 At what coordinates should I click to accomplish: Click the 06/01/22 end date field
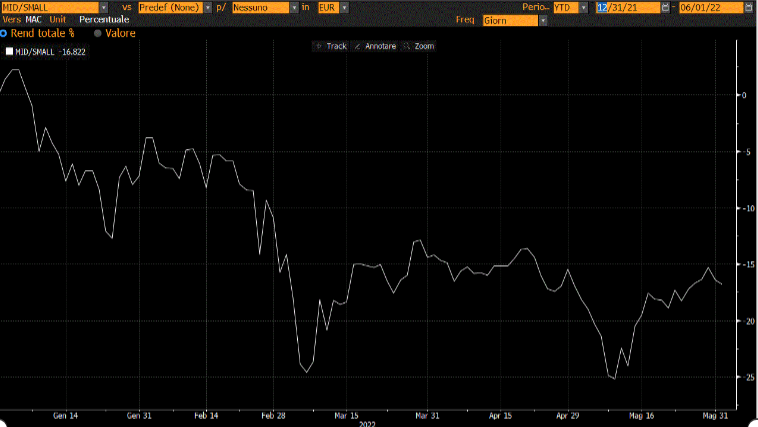pos(709,7)
